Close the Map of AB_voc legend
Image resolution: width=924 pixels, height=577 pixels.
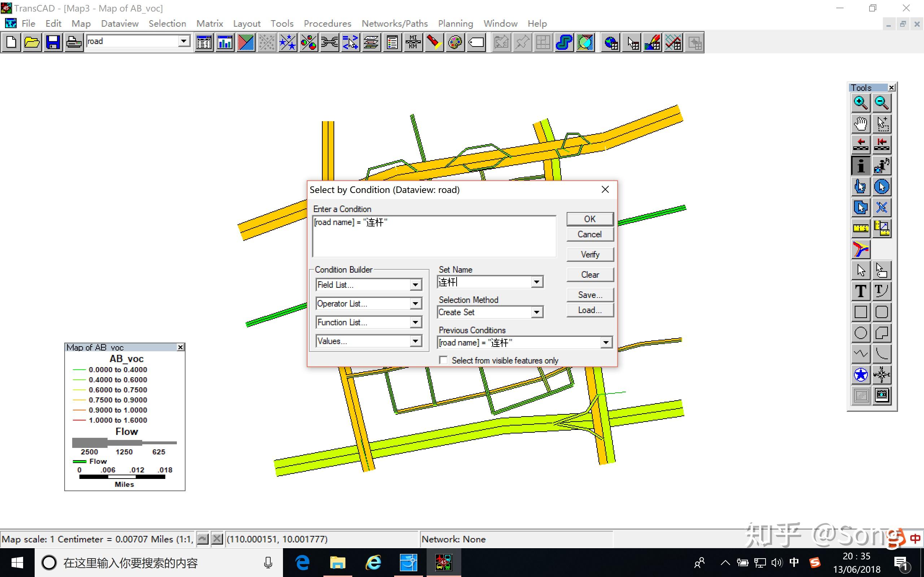click(180, 347)
